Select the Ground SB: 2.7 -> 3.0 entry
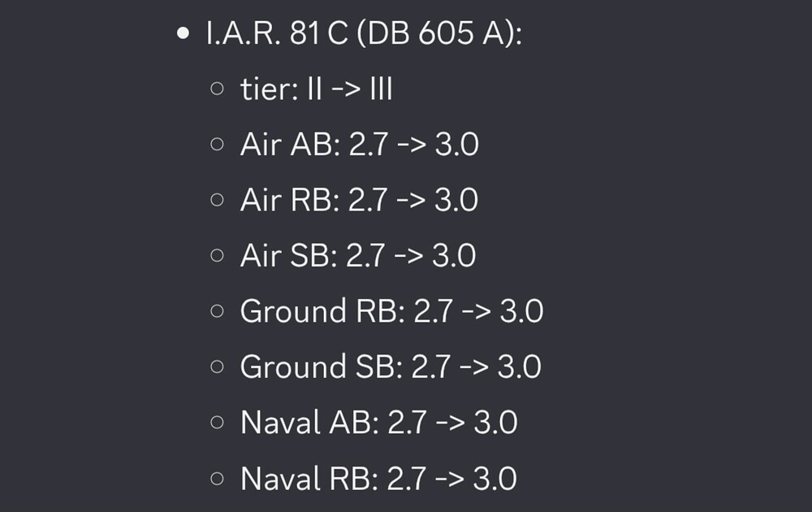The height and width of the screenshot is (512, 812). pos(391,367)
